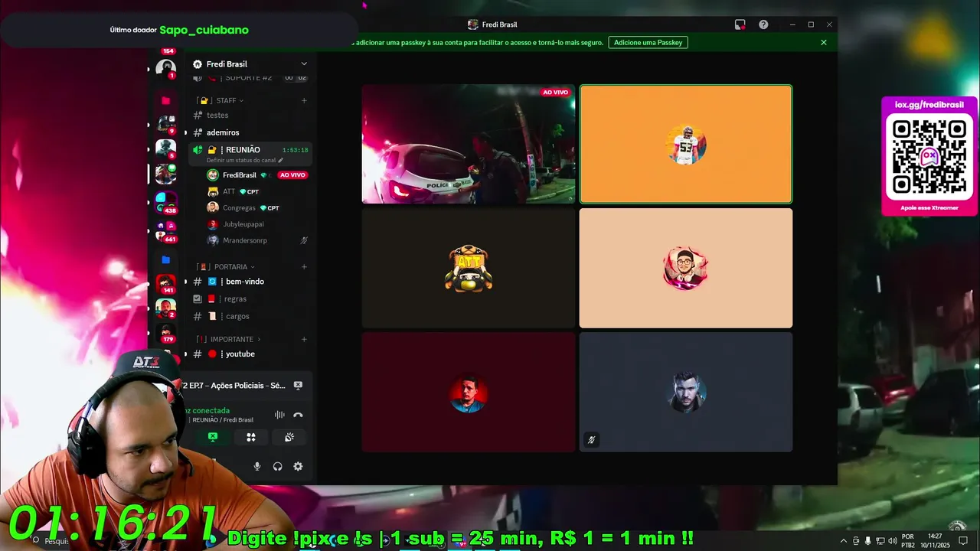The height and width of the screenshot is (551, 980).
Task: Collapse the STAFF channel category
Action: tap(226, 100)
